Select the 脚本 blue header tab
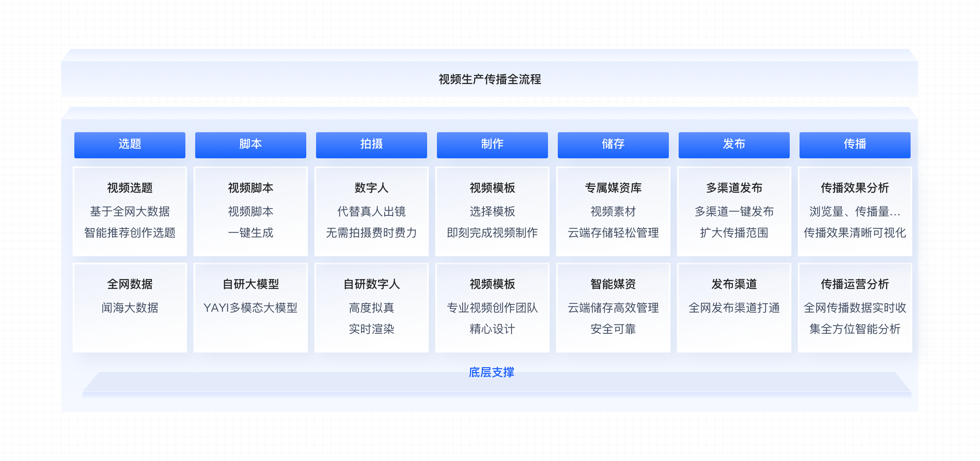 point(250,144)
